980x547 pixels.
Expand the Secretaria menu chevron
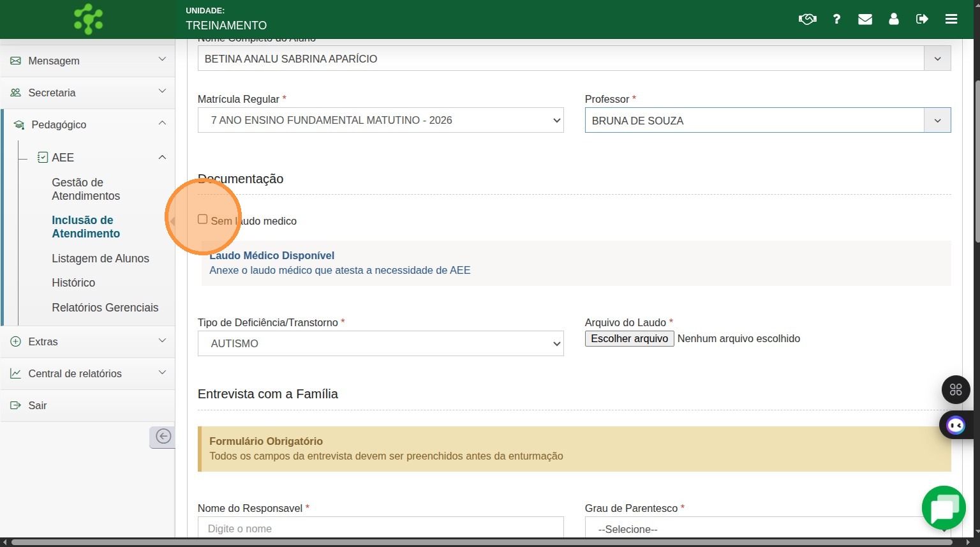[162, 91]
